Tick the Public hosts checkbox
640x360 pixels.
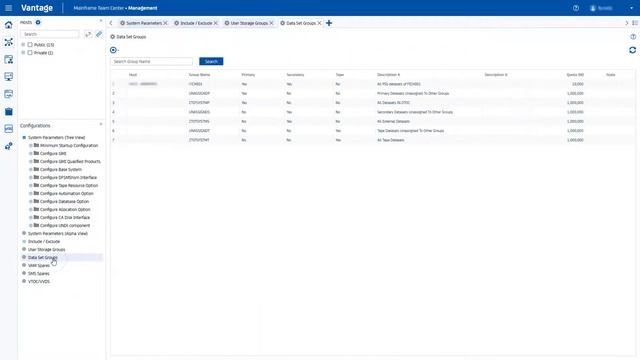pos(30,44)
